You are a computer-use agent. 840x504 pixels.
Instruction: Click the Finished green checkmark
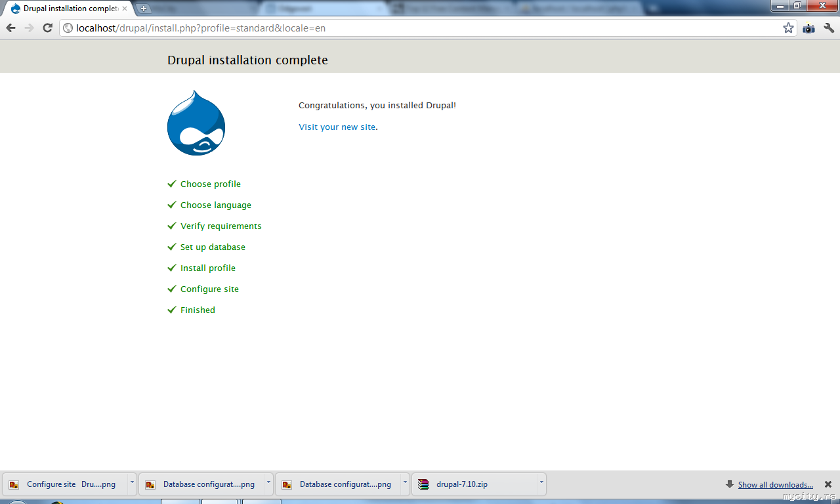pyautogui.click(x=172, y=310)
